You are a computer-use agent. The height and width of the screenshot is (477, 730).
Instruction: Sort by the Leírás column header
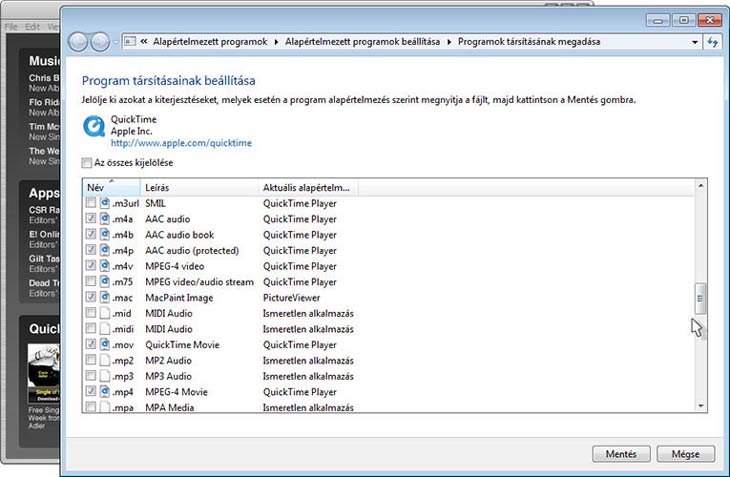coord(160,188)
